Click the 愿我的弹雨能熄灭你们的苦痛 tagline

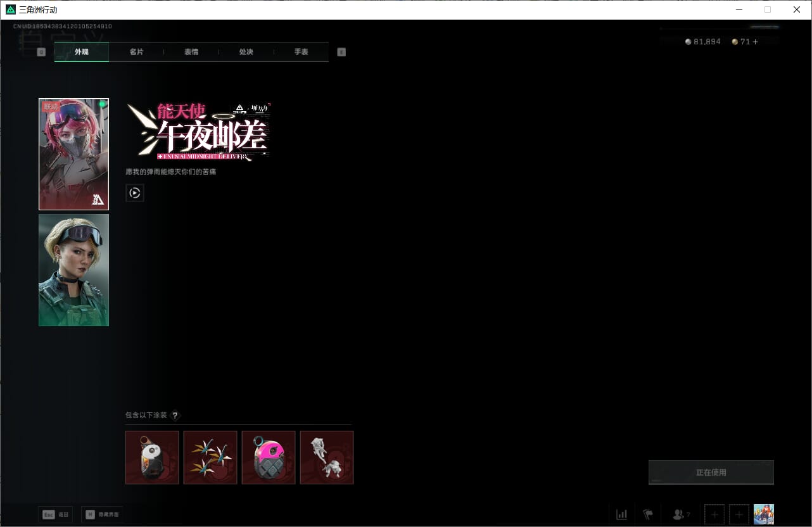pyautogui.click(x=171, y=172)
